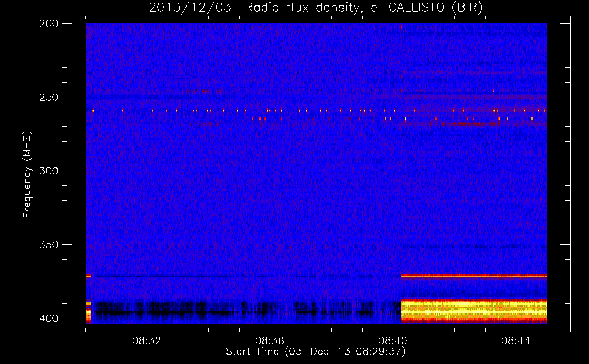Click the 400 frequency tick label

[49, 318]
